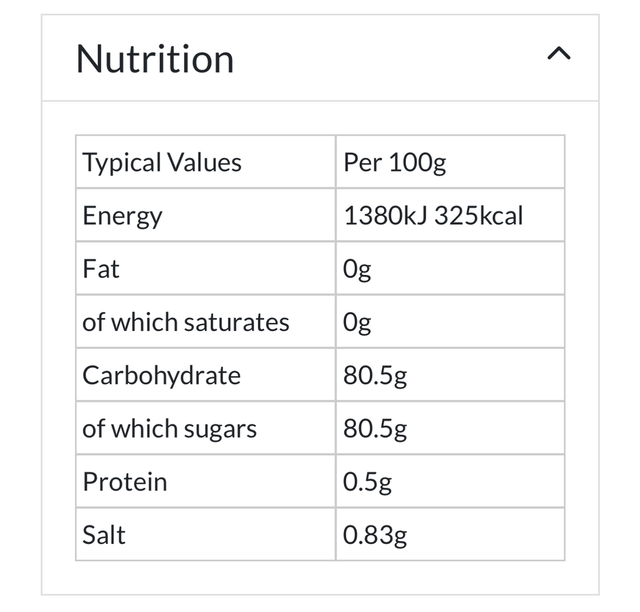640x612 pixels.
Task: Click the 0g value for Fat
Action: point(357,269)
